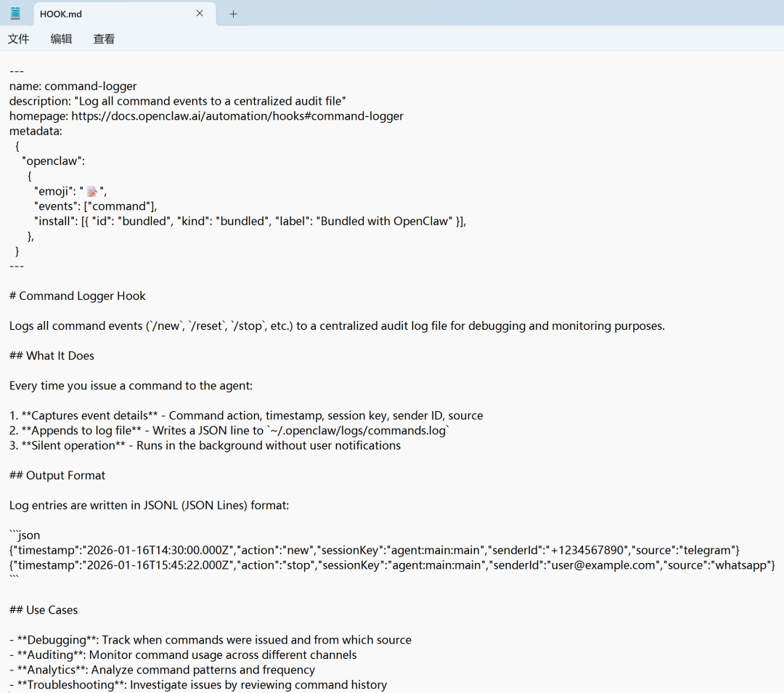The image size is (784, 693).
Task: Click the '## Output Format' heading
Action: [57, 475]
